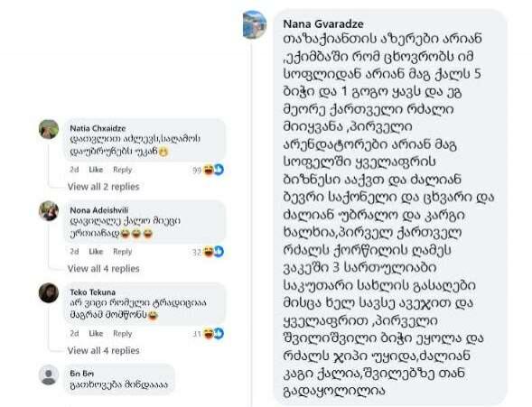Click Teko Tekuna's profile avatar

[x=49, y=292]
